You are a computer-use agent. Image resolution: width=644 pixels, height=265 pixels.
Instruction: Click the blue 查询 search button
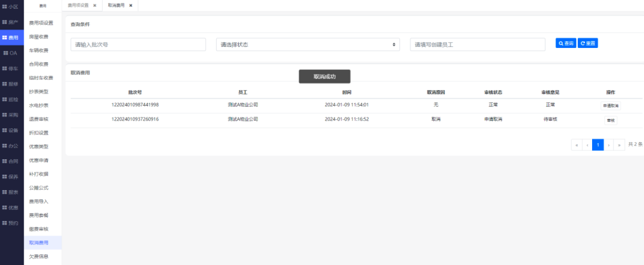566,43
